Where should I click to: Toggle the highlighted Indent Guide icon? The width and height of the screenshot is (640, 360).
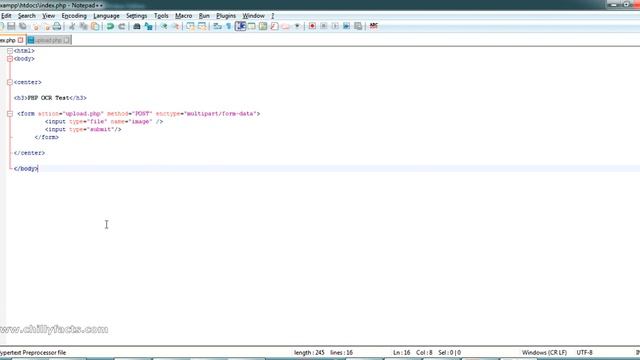click(x=240, y=26)
